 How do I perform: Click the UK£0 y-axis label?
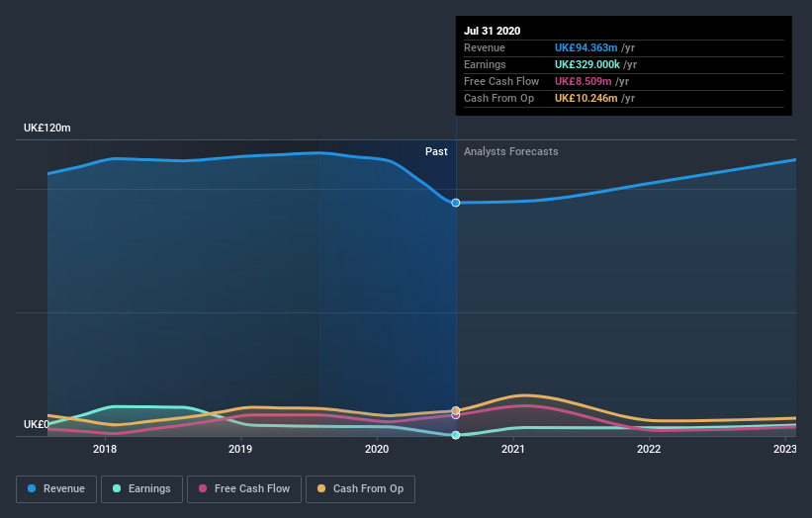(x=37, y=424)
